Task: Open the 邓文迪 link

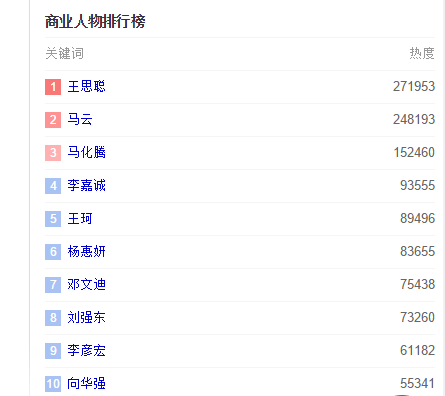Action: pyautogui.click(x=86, y=285)
